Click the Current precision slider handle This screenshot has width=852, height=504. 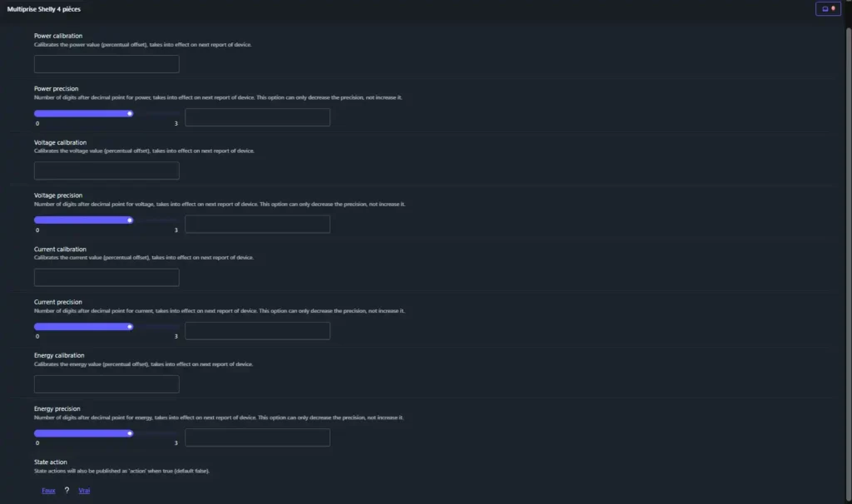[130, 326]
